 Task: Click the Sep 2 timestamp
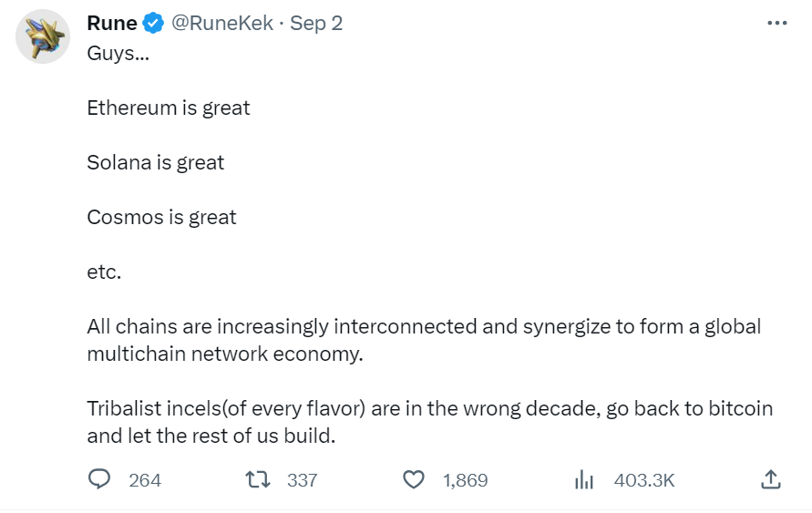click(x=316, y=25)
